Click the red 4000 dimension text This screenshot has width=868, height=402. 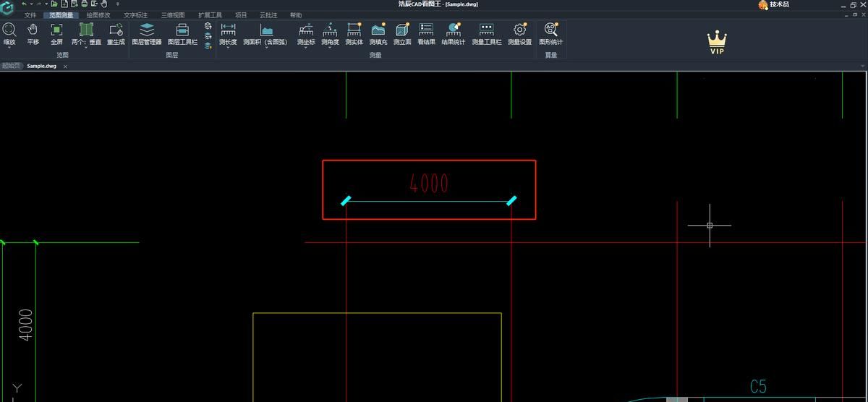coord(429,184)
